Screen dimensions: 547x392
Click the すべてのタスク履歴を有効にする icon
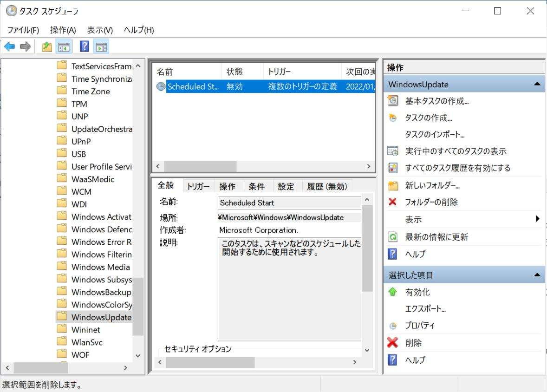393,168
